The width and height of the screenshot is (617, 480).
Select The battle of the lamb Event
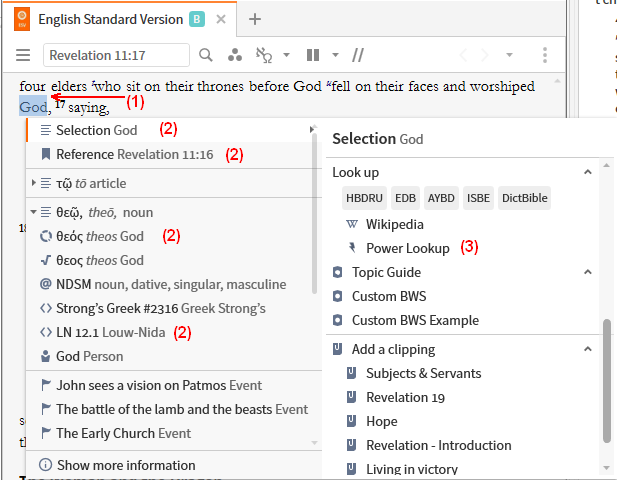click(172, 409)
